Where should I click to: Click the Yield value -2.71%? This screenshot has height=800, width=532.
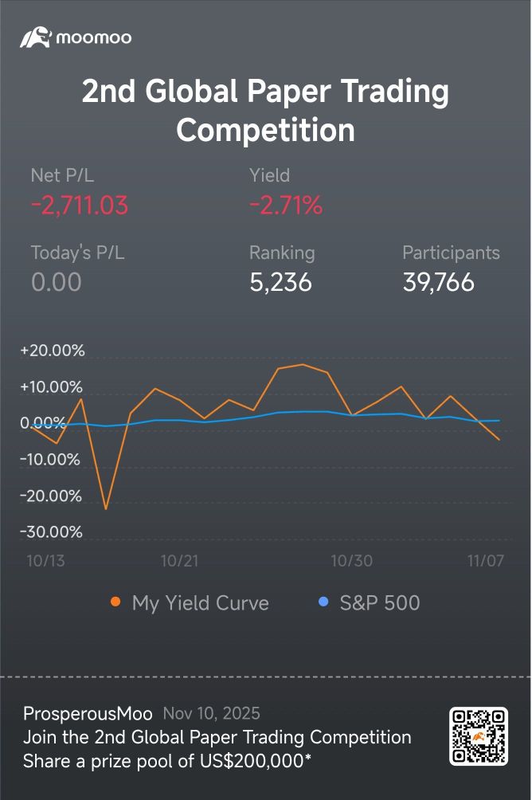point(286,206)
